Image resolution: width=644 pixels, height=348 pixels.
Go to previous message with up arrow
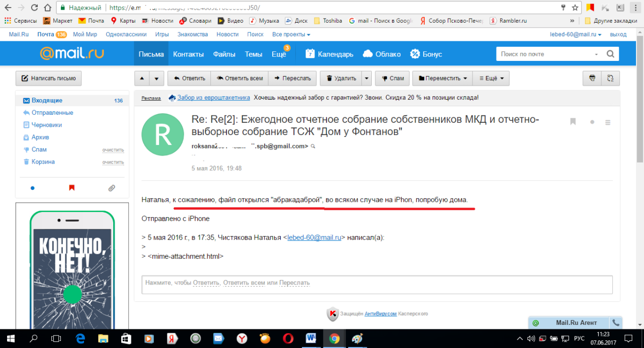(x=142, y=79)
